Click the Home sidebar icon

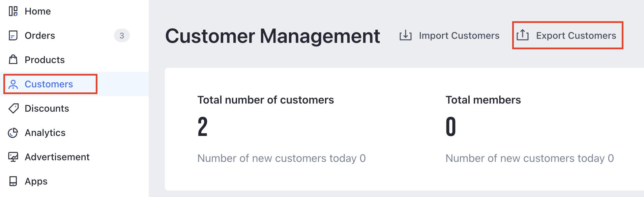coord(13,11)
